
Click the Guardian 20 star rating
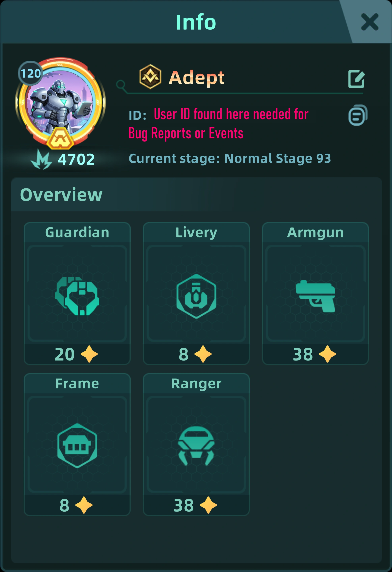click(x=76, y=354)
